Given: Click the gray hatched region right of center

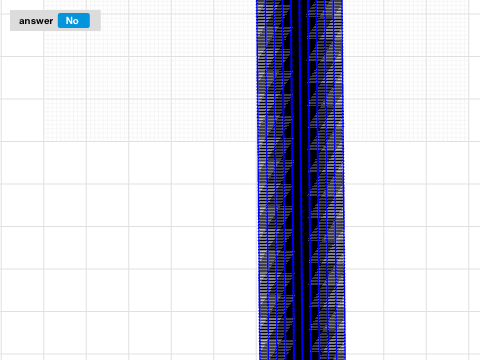Looking at the screenshot, I should [328, 180].
